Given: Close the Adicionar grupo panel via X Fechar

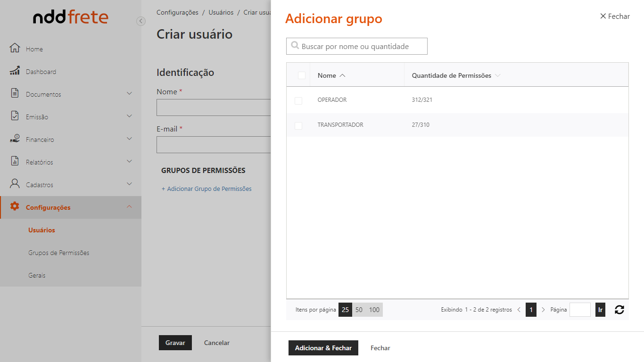Looking at the screenshot, I should (615, 16).
